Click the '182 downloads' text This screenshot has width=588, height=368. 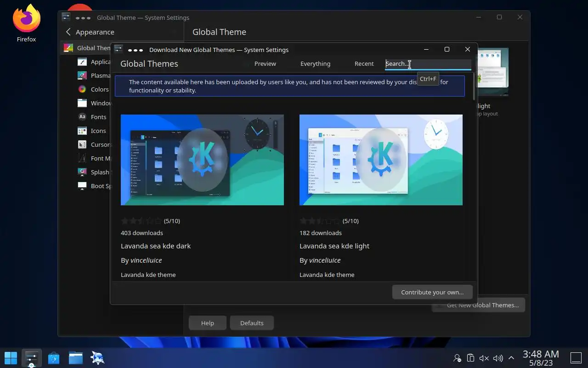(321, 233)
